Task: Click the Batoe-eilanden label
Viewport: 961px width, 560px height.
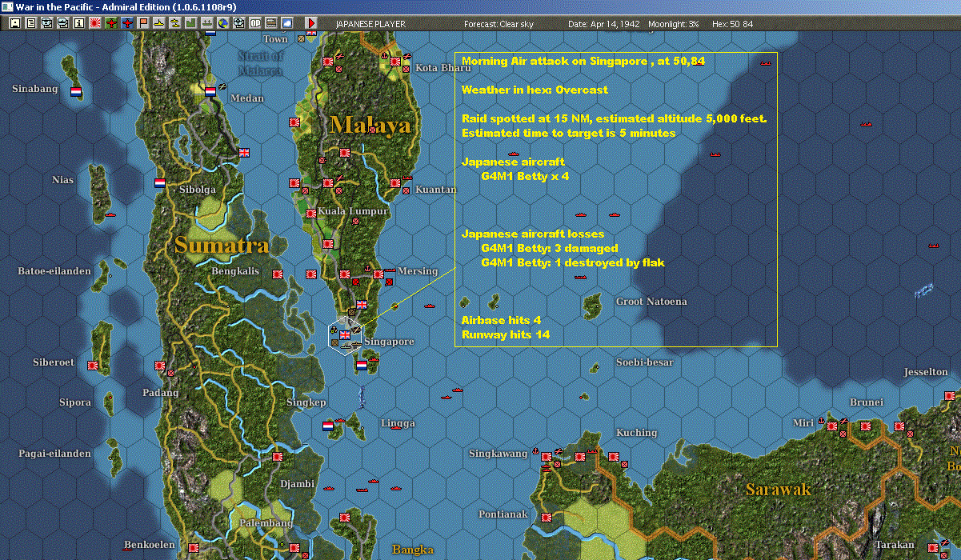Action: click(54, 271)
